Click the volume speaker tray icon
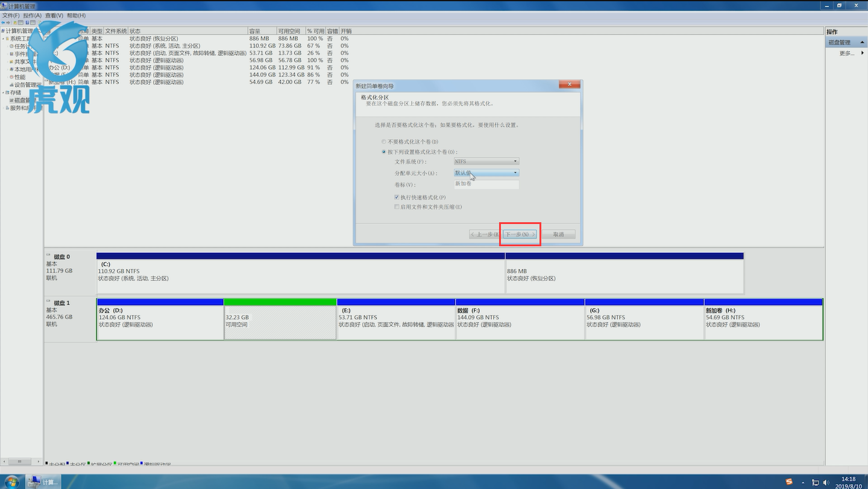Image resolution: width=868 pixels, height=489 pixels. click(x=825, y=482)
